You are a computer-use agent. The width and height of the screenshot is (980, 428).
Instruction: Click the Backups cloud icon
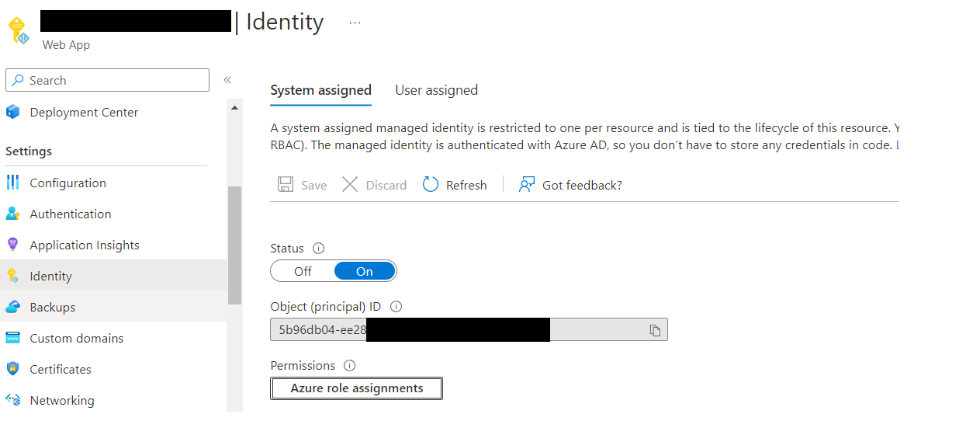[12, 307]
